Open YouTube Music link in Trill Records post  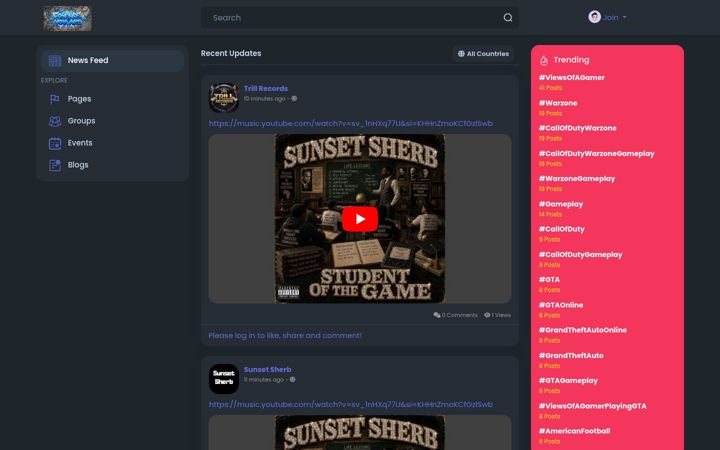pyautogui.click(x=350, y=124)
